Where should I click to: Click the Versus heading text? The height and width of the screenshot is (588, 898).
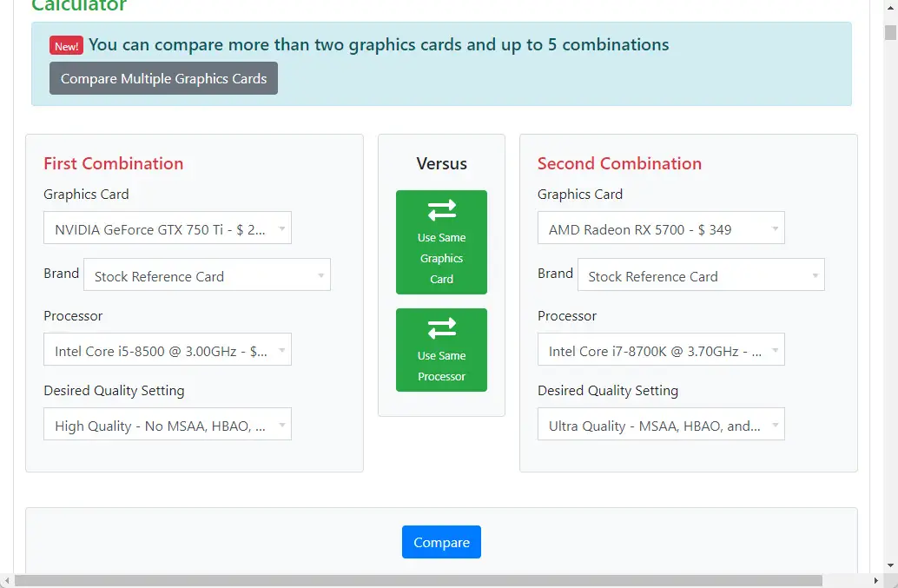441,164
